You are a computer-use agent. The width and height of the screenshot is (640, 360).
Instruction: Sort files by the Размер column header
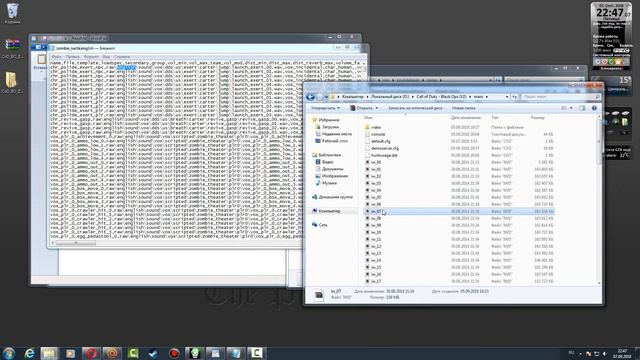[x=538, y=118]
